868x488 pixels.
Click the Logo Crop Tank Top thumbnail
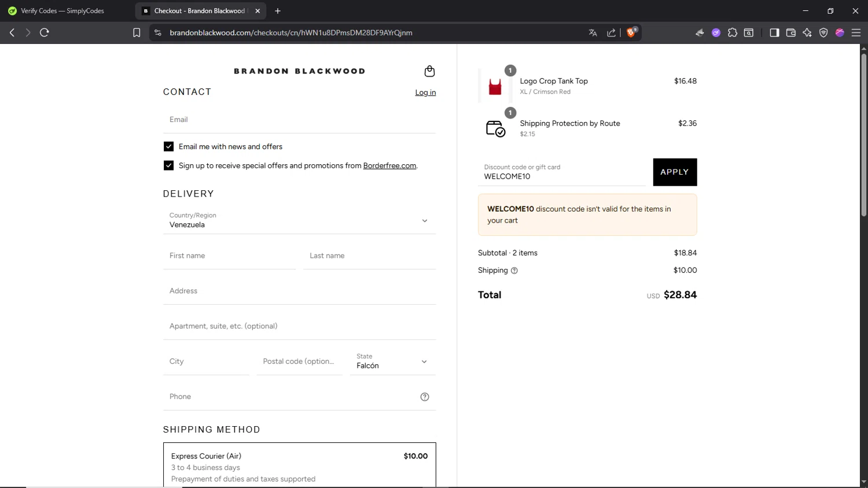tap(495, 86)
